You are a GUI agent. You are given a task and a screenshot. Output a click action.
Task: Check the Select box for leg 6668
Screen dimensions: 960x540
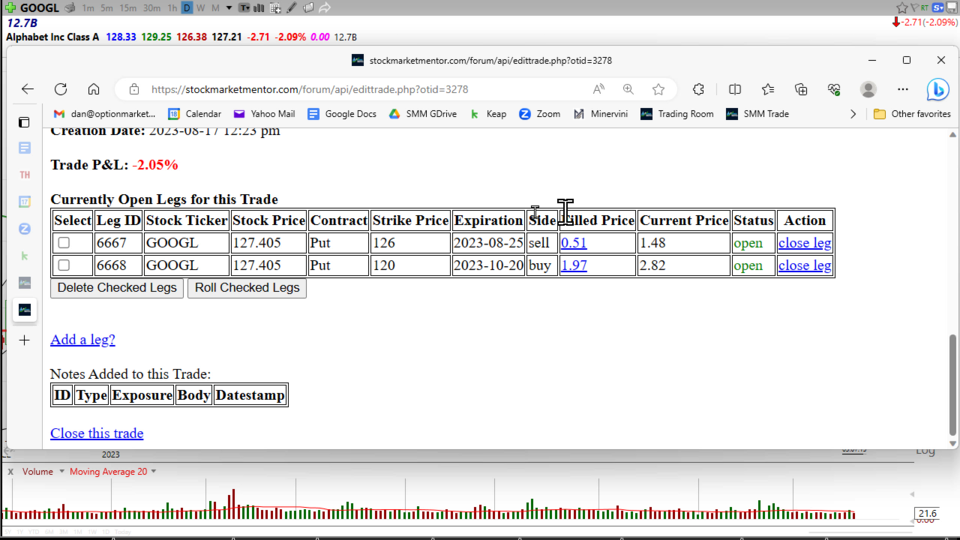(x=64, y=265)
